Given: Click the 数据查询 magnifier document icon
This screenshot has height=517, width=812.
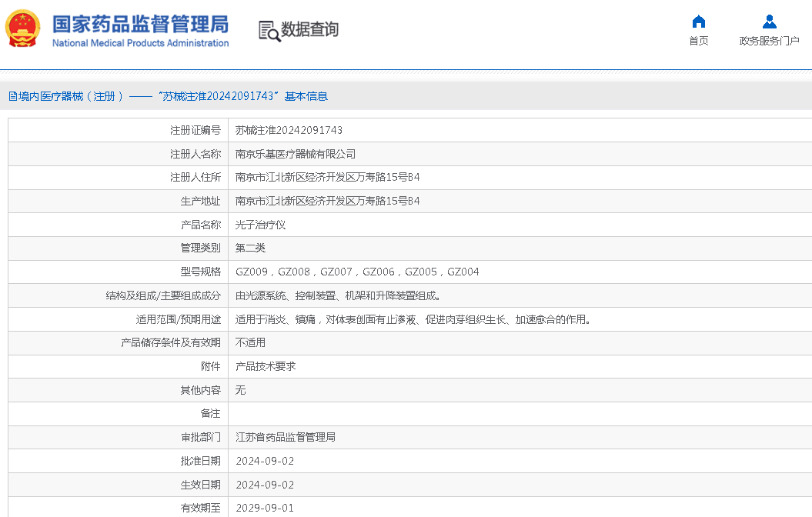Looking at the screenshot, I should (269, 30).
